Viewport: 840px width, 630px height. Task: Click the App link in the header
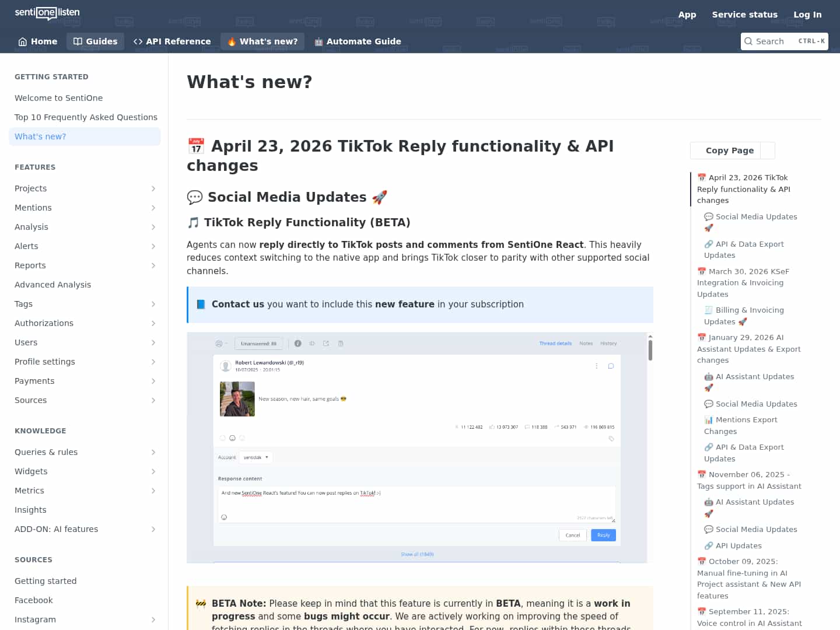687,15
